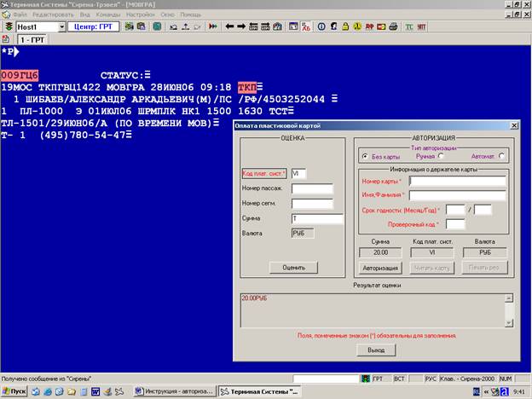
Task: Open the 'Команды' menu
Action: [108, 14]
